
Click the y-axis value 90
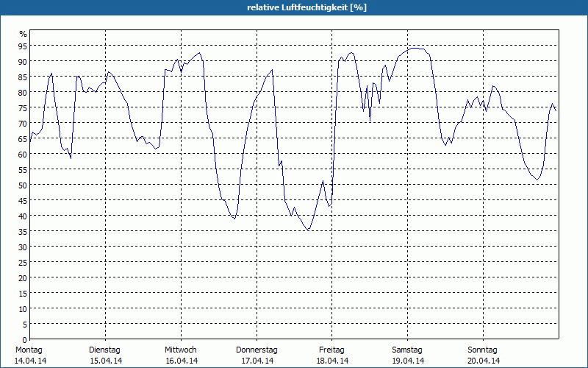pos(23,61)
